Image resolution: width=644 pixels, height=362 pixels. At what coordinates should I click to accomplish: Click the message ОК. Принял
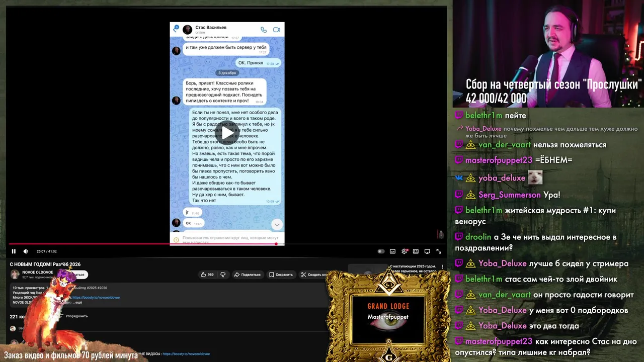[259, 63]
